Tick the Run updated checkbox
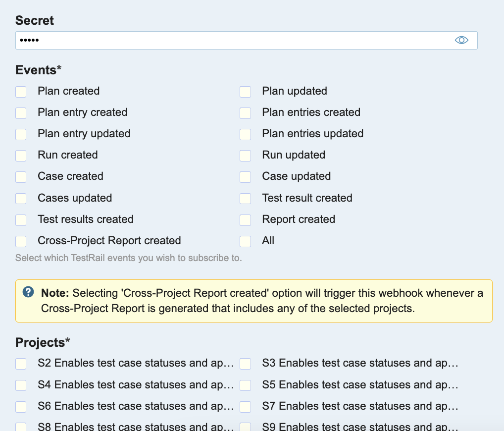 pyautogui.click(x=245, y=156)
